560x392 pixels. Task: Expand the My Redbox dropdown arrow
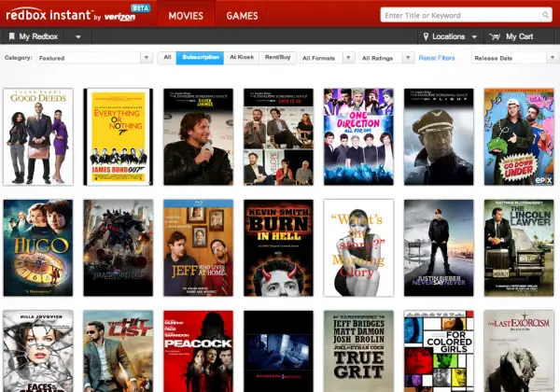click(77, 36)
